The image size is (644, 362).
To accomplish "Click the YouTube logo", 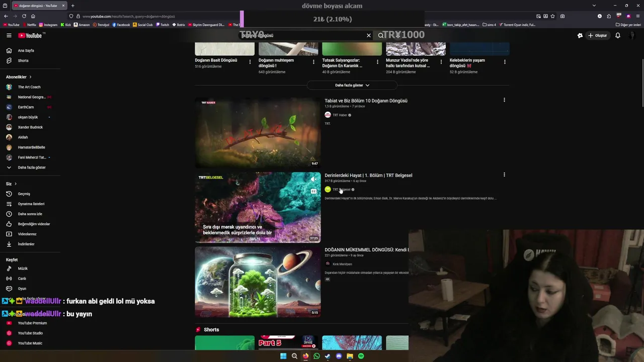I will (x=31, y=36).
